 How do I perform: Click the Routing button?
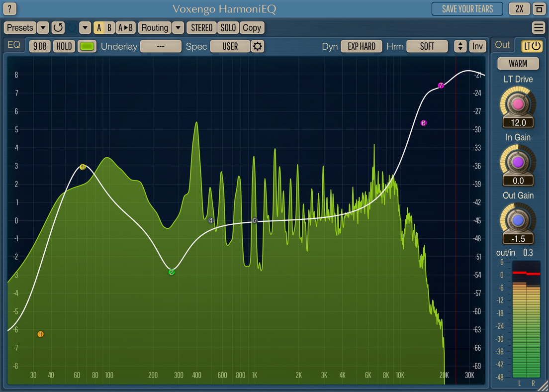(x=155, y=28)
